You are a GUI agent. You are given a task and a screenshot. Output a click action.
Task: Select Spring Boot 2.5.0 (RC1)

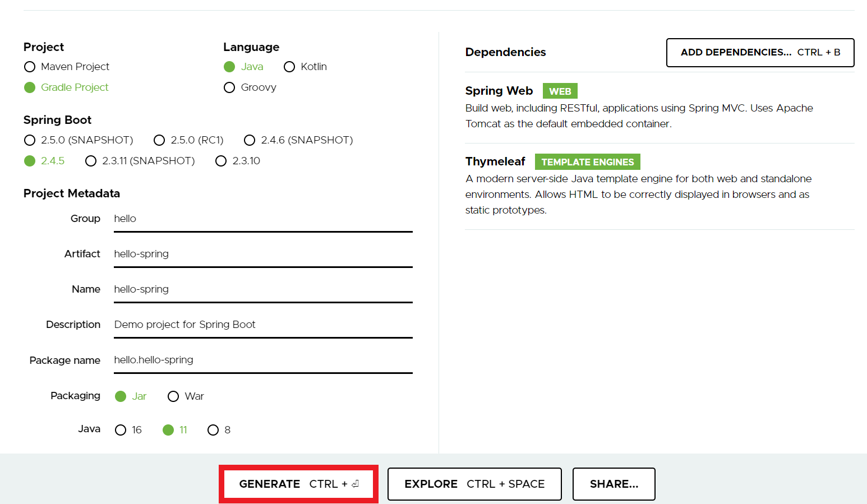[x=188, y=140]
